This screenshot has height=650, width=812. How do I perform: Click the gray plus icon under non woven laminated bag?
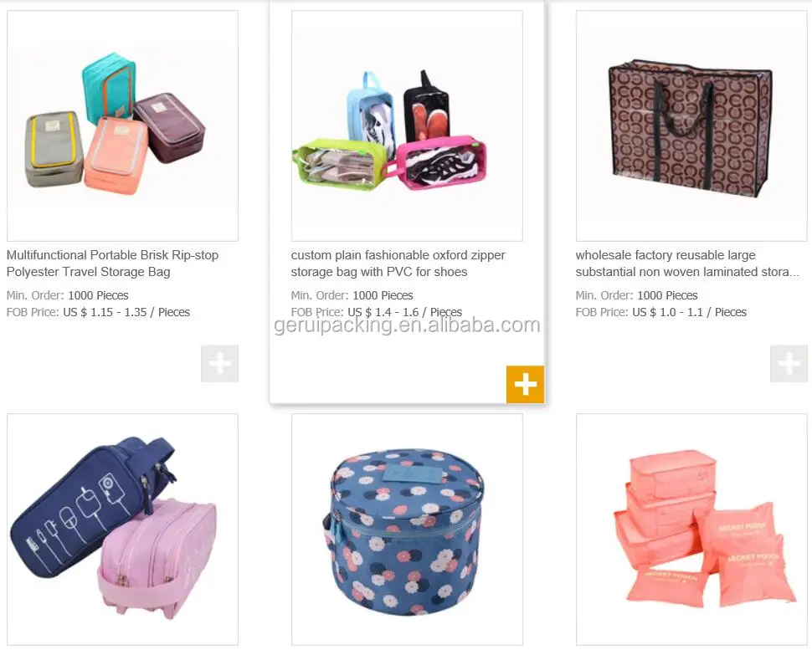point(789,363)
